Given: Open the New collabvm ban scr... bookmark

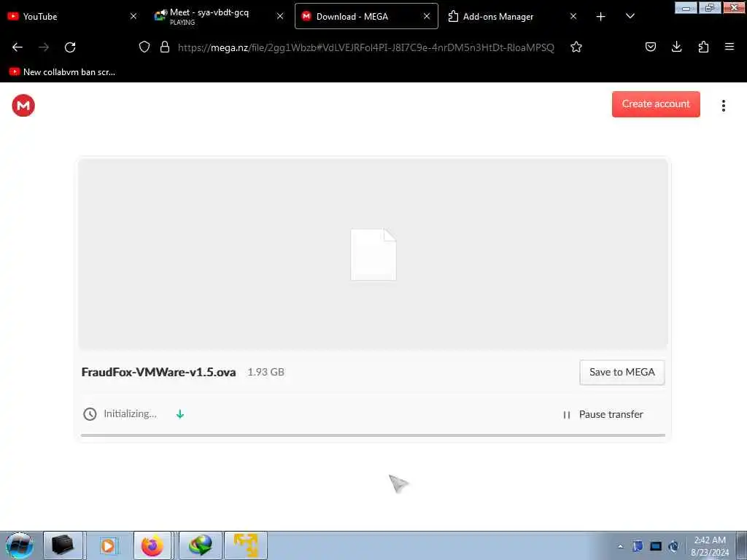Looking at the screenshot, I should tap(63, 72).
